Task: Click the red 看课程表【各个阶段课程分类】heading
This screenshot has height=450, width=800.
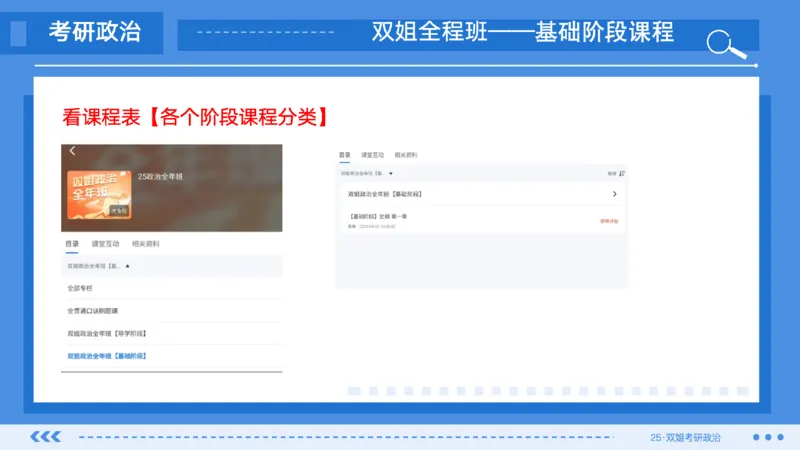Action: 194,117
